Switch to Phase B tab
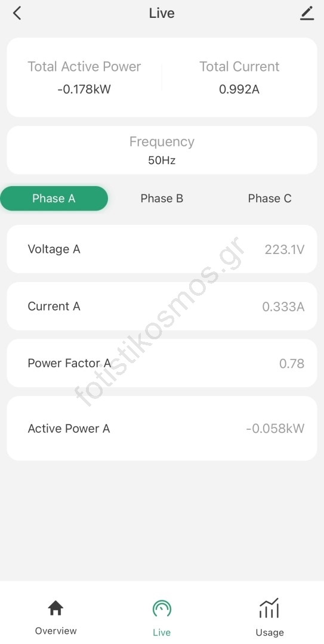Image resolution: width=324 pixels, height=644 pixels. click(x=162, y=199)
